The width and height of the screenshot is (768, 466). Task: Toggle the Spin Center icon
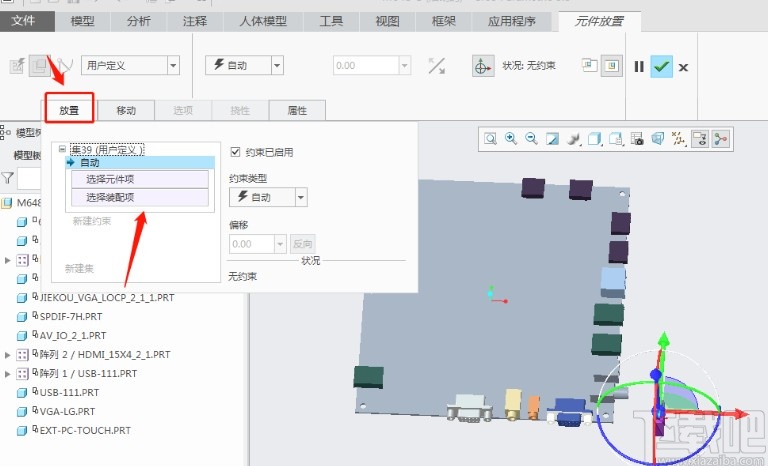(x=720, y=139)
